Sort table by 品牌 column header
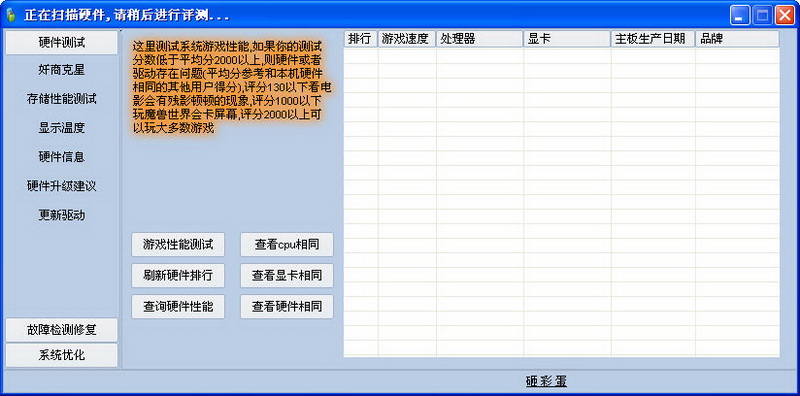This screenshot has width=800, height=396. (x=737, y=39)
